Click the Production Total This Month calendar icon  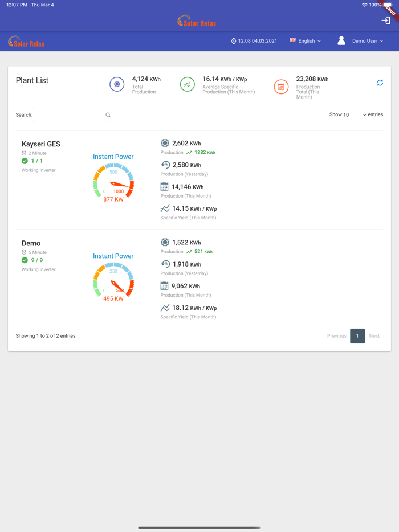tap(281, 87)
